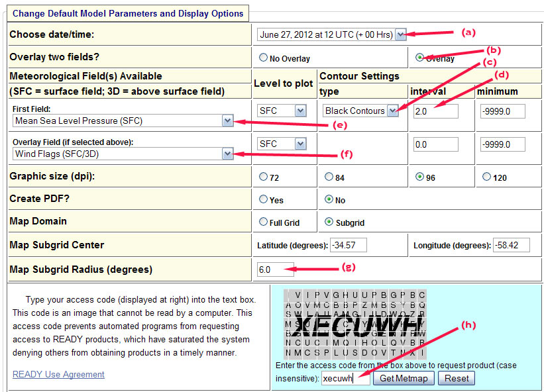Viewport: 544px width, 392px height.
Task: Click the "Meteorological Field(s) Available" heading
Action: [x=85, y=76]
